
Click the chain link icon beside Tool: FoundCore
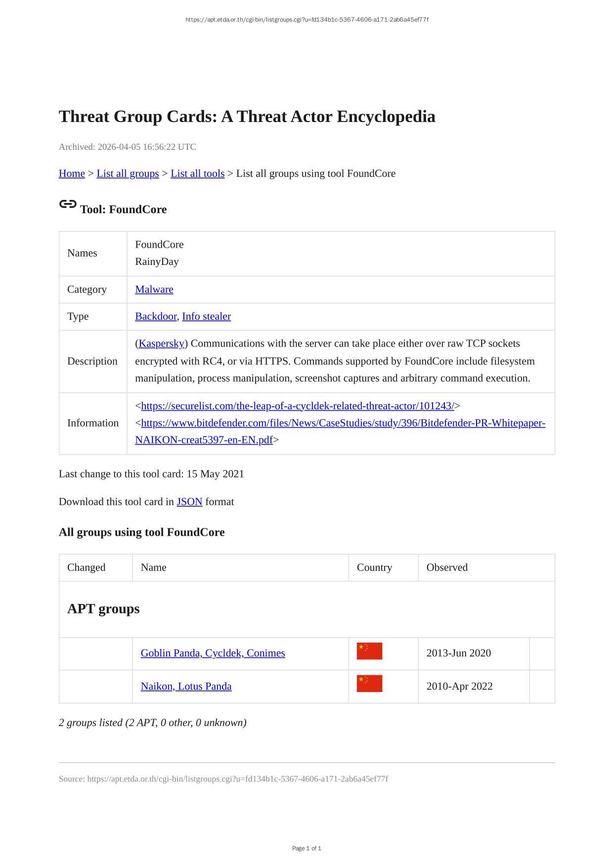tap(68, 204)
